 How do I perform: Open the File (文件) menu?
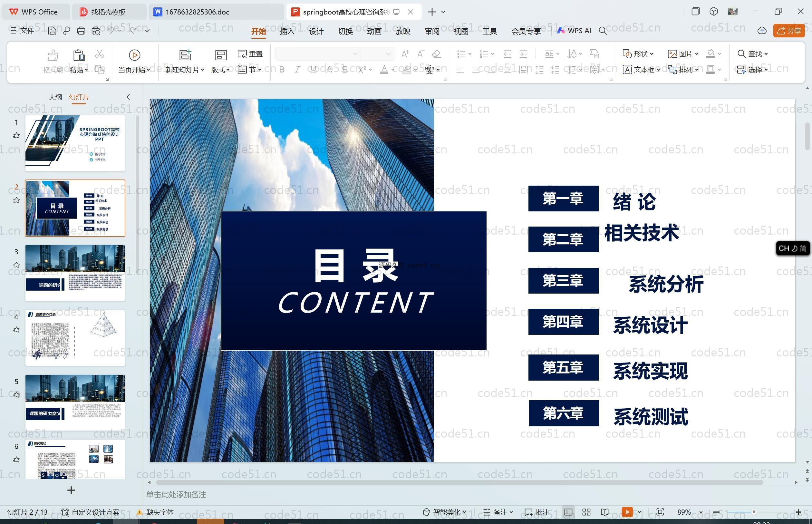(22, 31)
